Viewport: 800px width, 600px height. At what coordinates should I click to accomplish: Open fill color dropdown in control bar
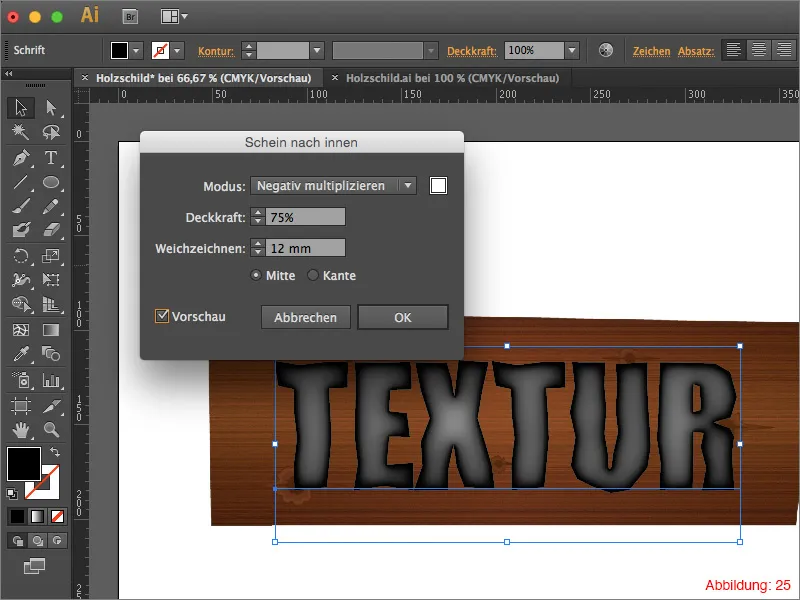(x=136, y=51)
